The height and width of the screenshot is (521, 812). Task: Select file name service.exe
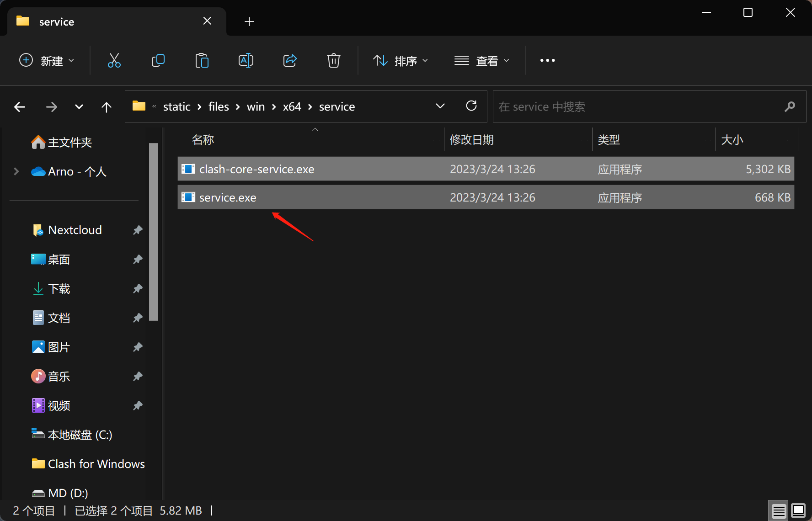[x=228, y=197]
